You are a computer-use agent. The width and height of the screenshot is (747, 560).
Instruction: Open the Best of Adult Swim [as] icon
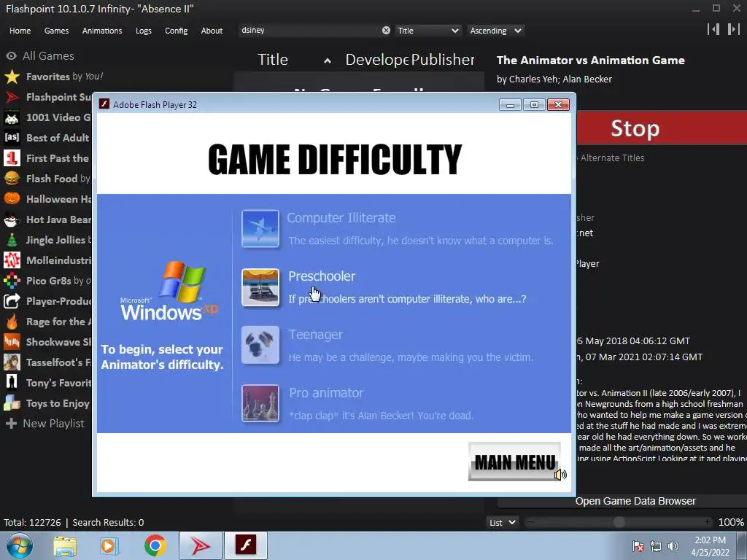click(x=12, y=138)
